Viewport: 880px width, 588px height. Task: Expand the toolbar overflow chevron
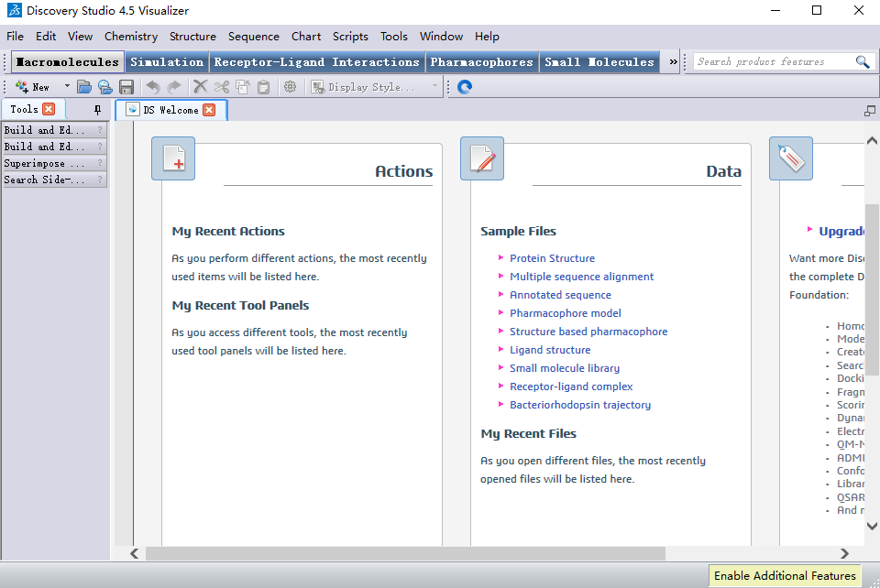(673, 61)
